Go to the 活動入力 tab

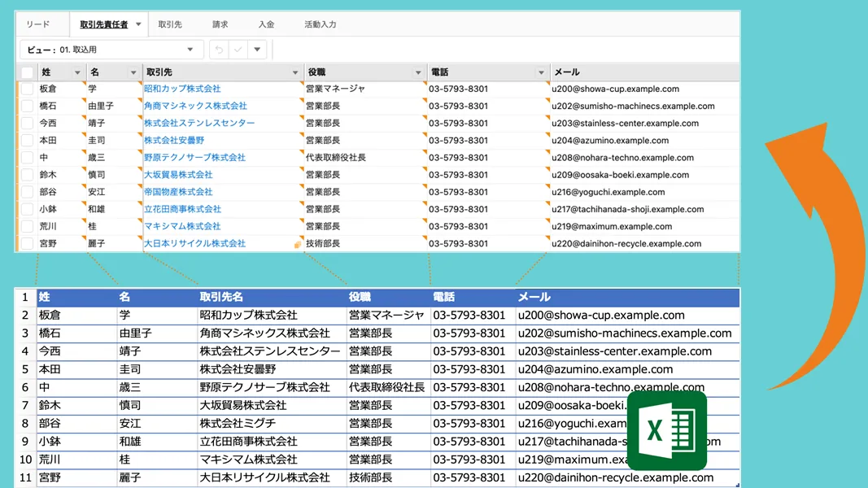pyautogui.click(x=320, y=24)
